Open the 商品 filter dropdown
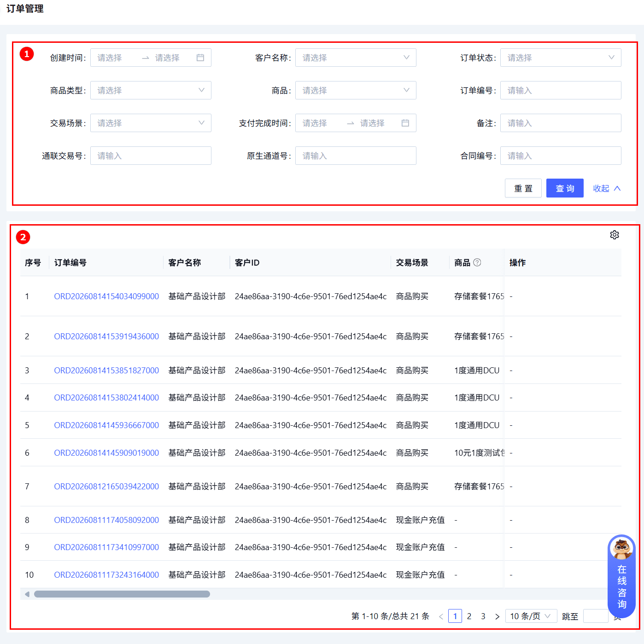 356,90
